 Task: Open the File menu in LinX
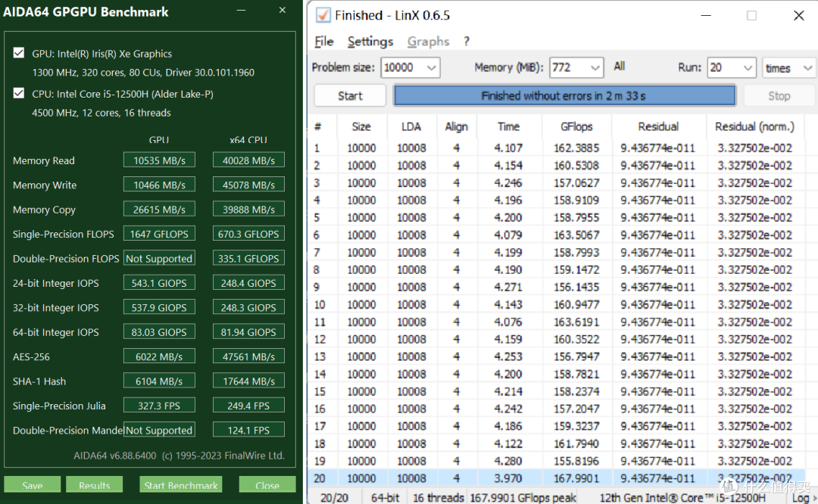coord(323,42)
